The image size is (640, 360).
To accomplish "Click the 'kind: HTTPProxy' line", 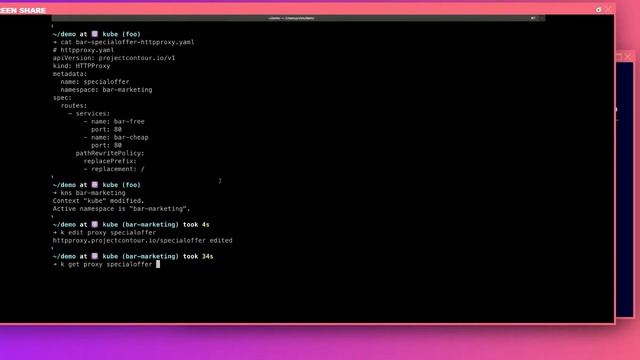I will pos(81,66).
